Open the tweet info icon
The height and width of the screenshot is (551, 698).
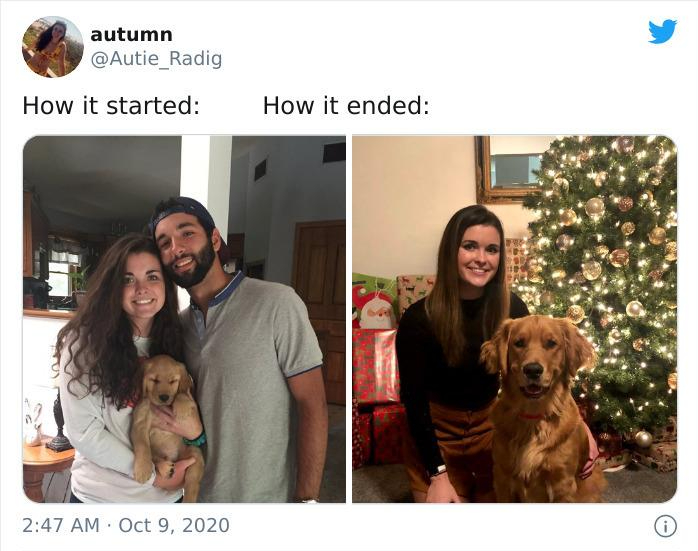pyautogui.click(x=665, y=526)
